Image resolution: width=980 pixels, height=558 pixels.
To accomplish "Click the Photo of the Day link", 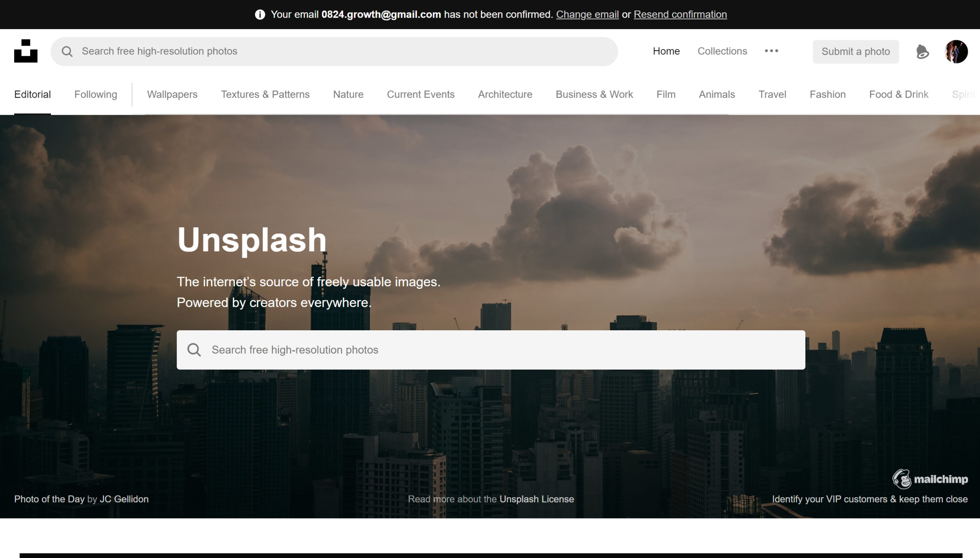I will coord(49,499).
